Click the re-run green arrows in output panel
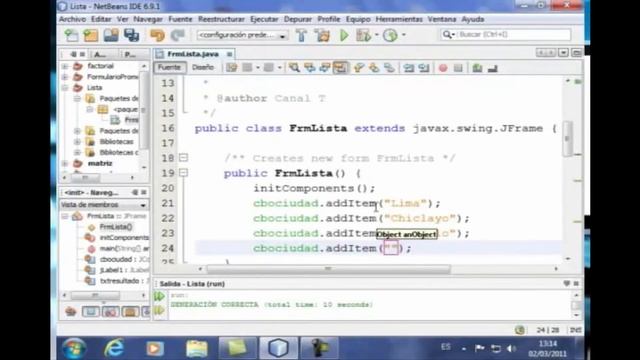 click(160, 296)
